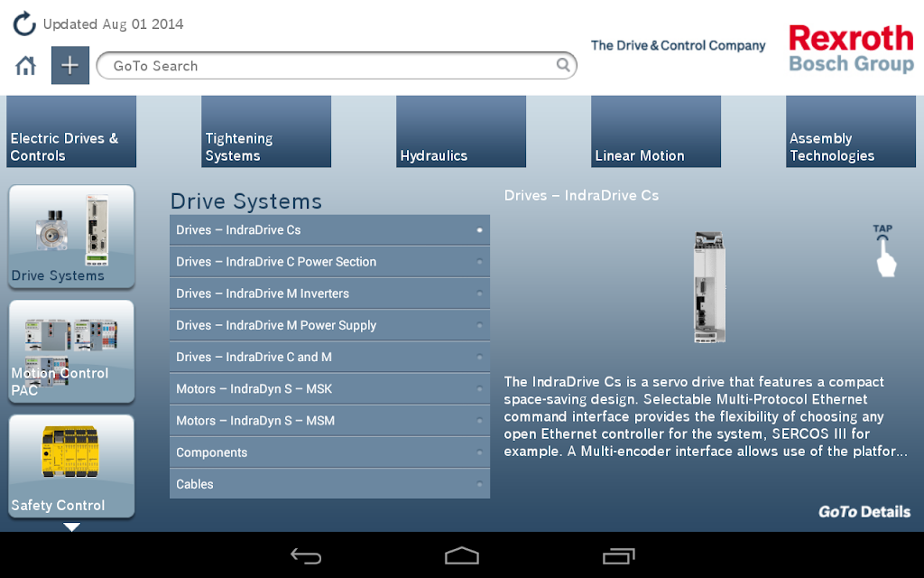Switch to Linear Motion category

(x=656, y=132)
